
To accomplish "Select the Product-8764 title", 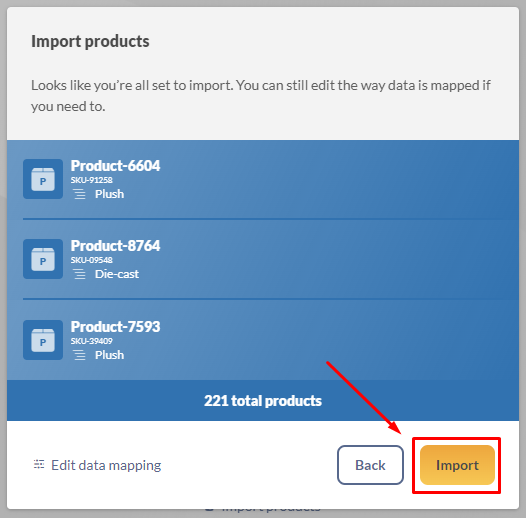I will pyautogui.click(x=115, y=246).
